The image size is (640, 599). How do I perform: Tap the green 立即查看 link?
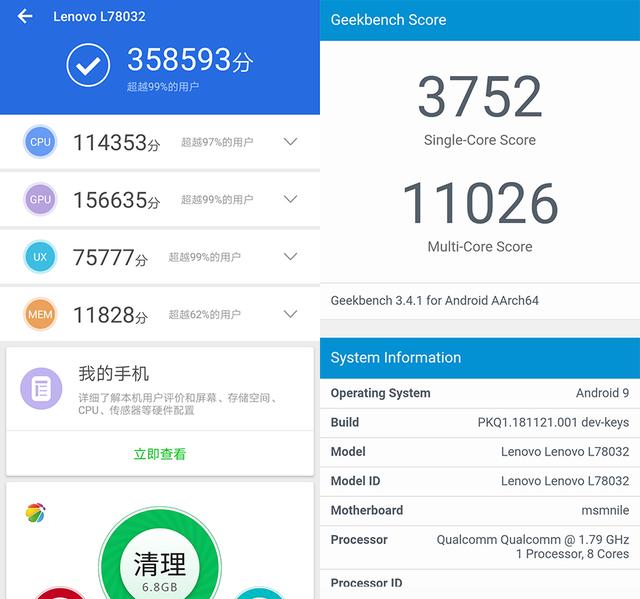tap(160, 454)
